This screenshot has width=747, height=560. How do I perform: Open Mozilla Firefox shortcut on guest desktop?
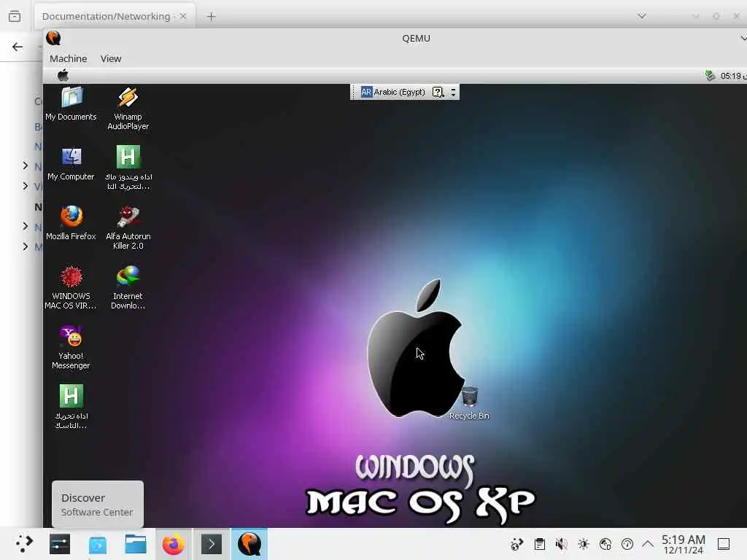tap(71, 223)
